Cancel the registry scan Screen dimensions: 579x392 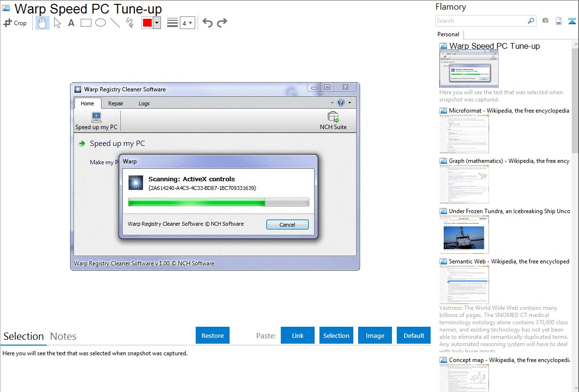coord(287,225)
